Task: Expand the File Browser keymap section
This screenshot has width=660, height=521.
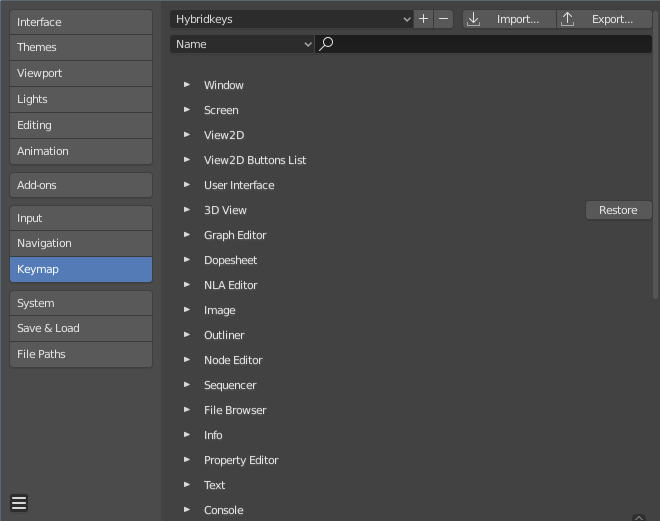Action: pos(187,409)
